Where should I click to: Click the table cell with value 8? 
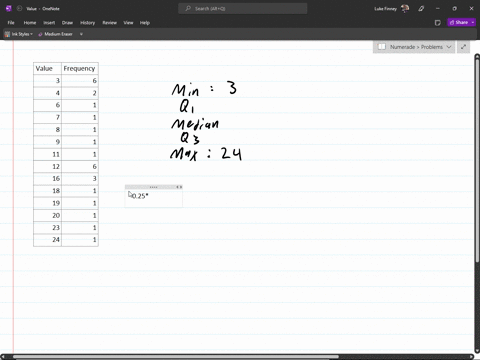47,130
